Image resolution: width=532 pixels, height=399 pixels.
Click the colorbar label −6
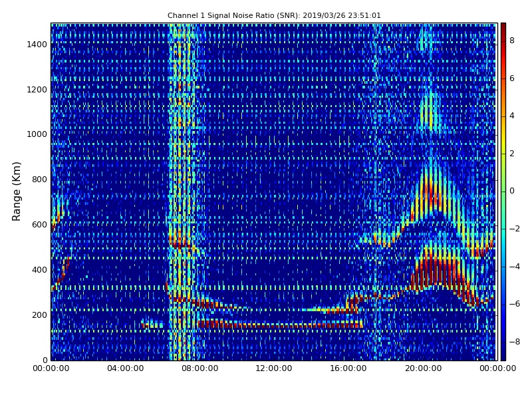coord(515,304)
